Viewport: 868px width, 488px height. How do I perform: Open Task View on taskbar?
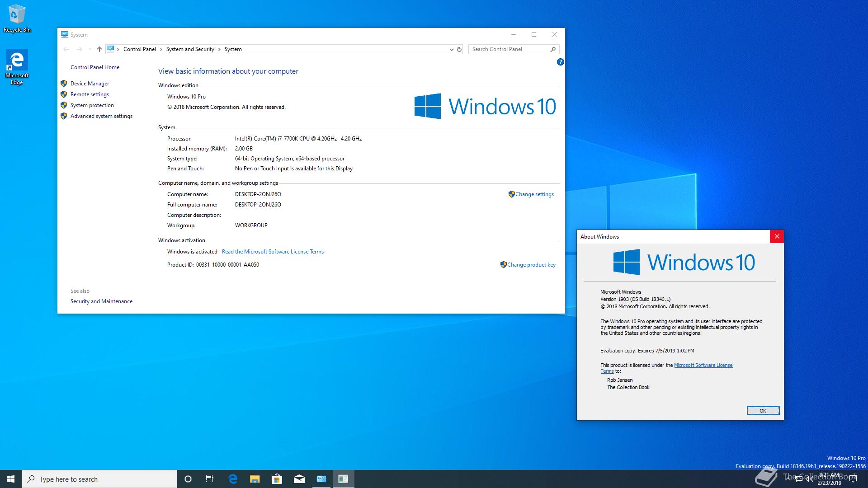point(210,479)
